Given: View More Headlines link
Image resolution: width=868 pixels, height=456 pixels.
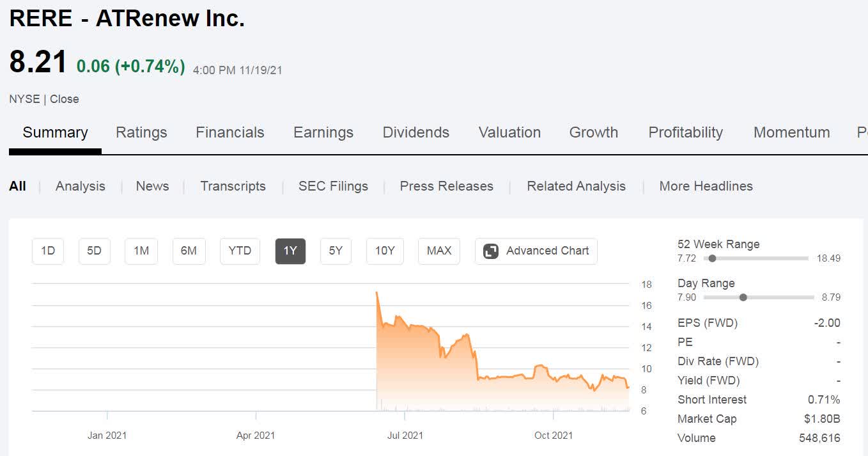Looking at the screenshot, I should [706, 186].
